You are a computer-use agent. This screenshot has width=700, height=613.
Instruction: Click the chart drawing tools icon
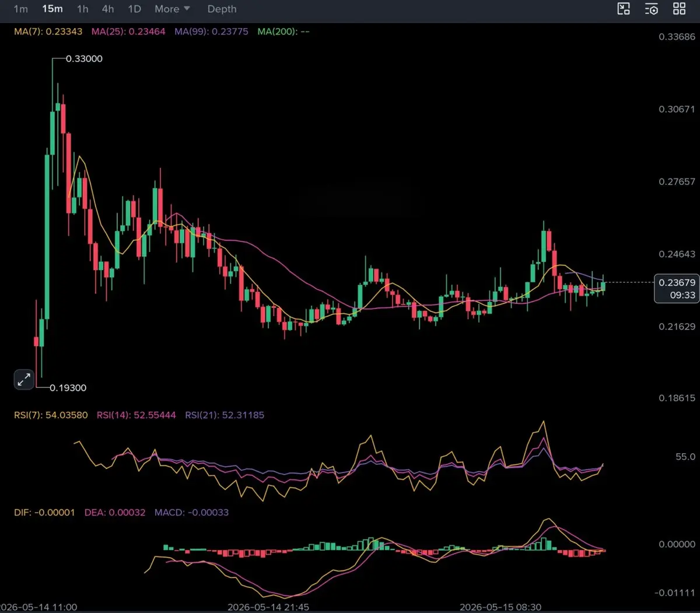pyautogui.click(x=624, y=9)
